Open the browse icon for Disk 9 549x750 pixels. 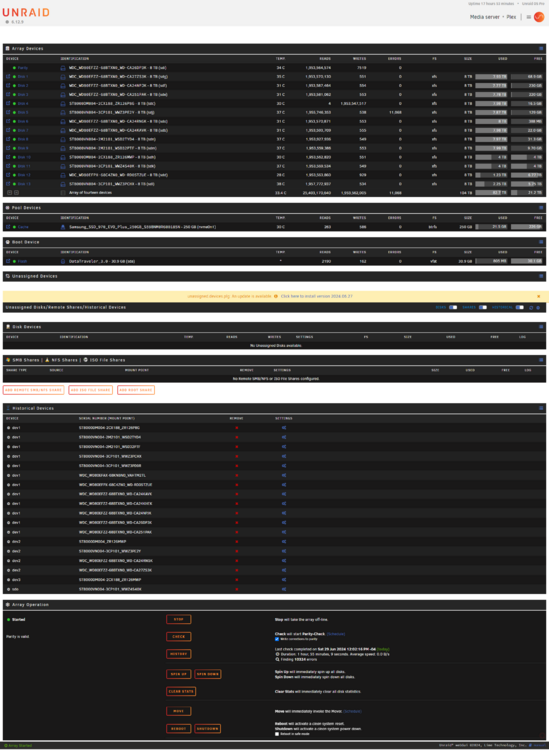pos(8,148)
